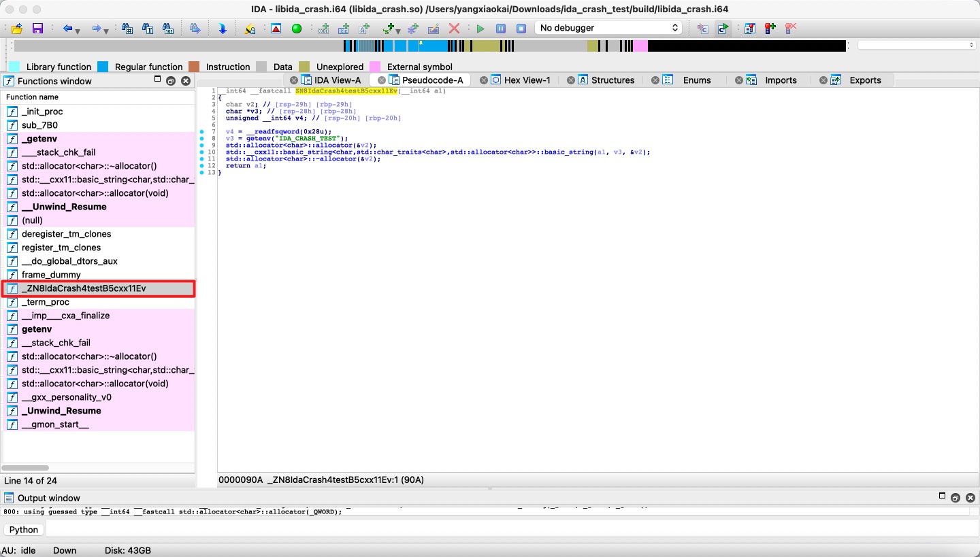980x557 pixels.
Task: Click the blue Regular function legend swatch
Action: [103, 67]
